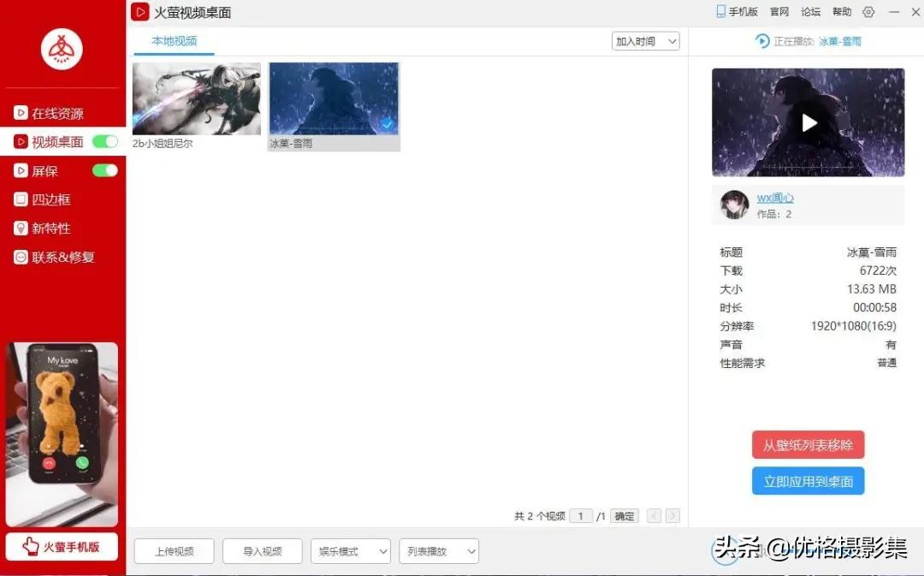Open the 加入时间 sorting dropdown
Image resolution: width=924 pixels, height=576 pixels.
coord(644,40)
